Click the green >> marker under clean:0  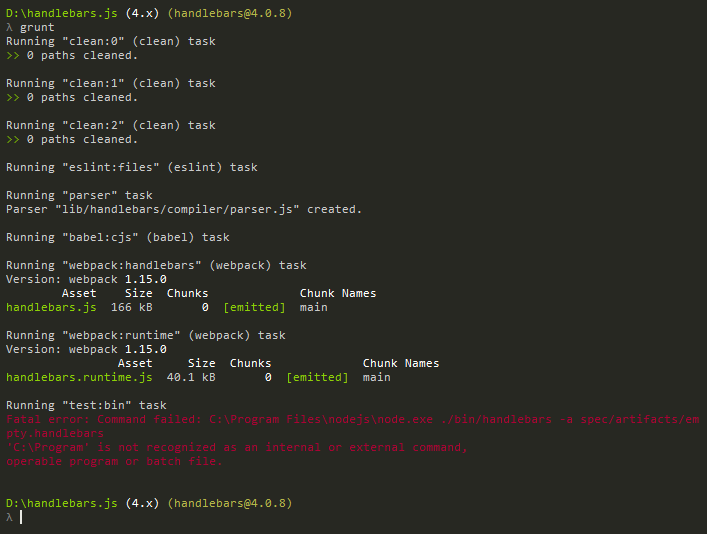13,55
